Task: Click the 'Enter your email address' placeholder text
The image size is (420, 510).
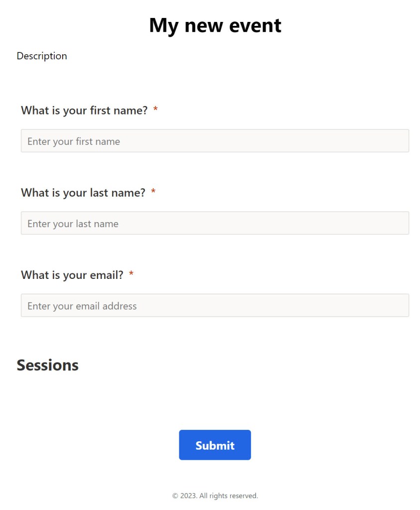Action: [82, 306]
